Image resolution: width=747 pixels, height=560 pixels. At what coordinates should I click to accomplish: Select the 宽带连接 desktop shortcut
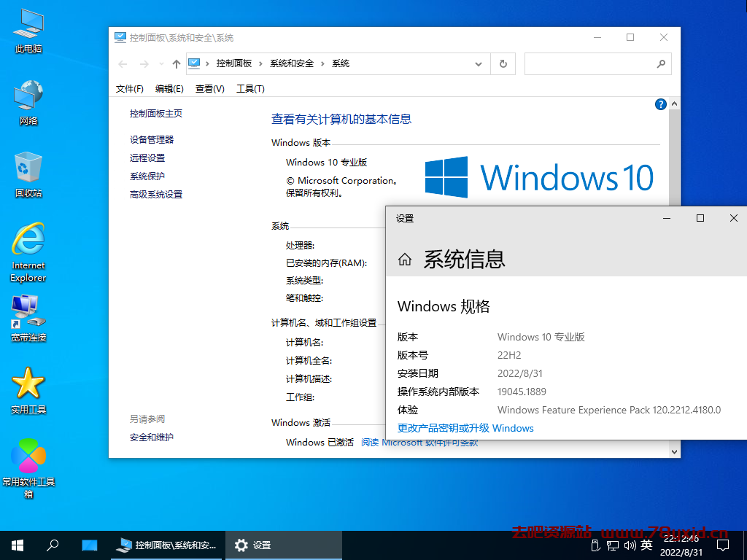coord(28,319)
